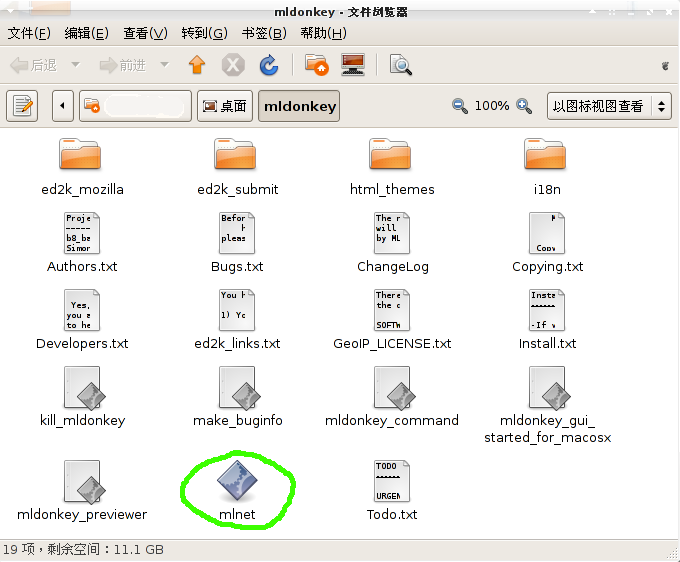
Task: Select the mldonkey_previewer script icon
Action: (x=85, y=482)
